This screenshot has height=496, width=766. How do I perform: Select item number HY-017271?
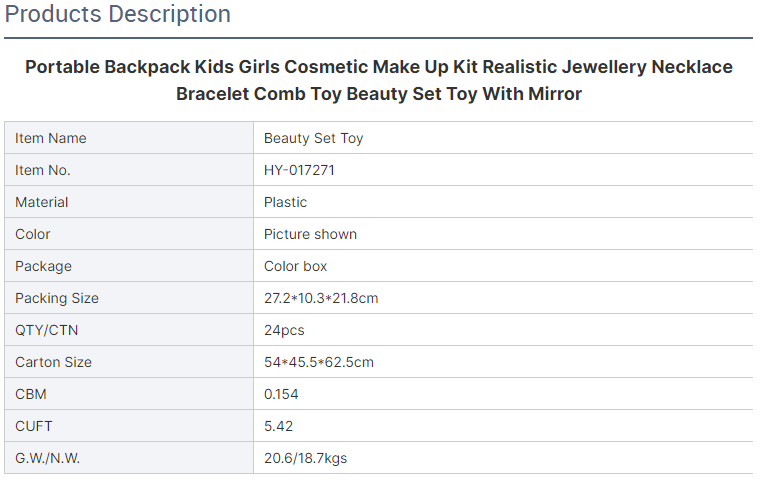coord(299,170)
